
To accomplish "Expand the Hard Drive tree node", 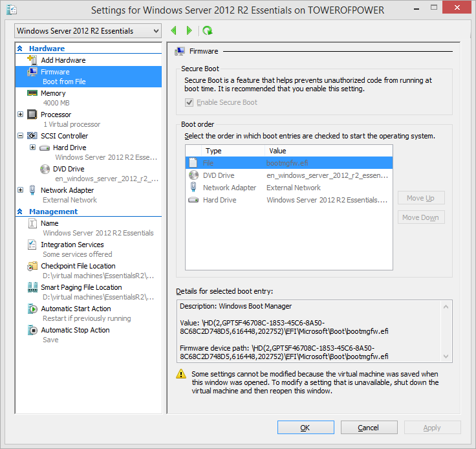I will (x=32, y=148).
